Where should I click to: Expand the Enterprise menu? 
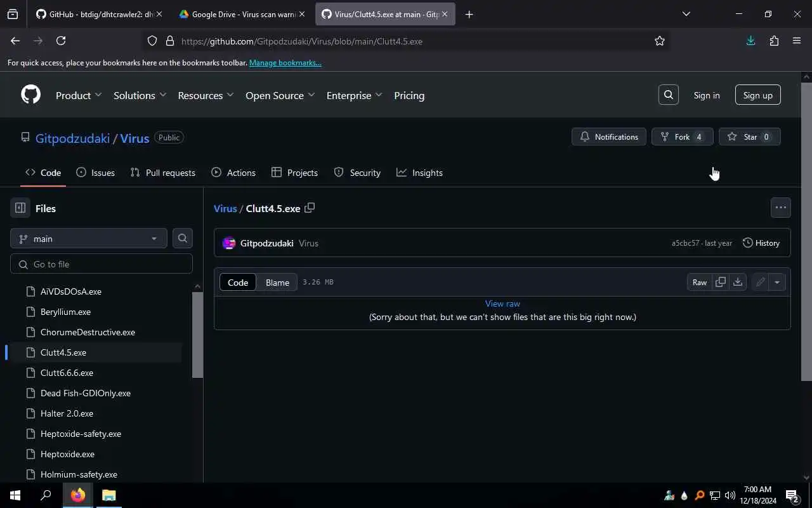pyautogui.click(x=355, y=95)
